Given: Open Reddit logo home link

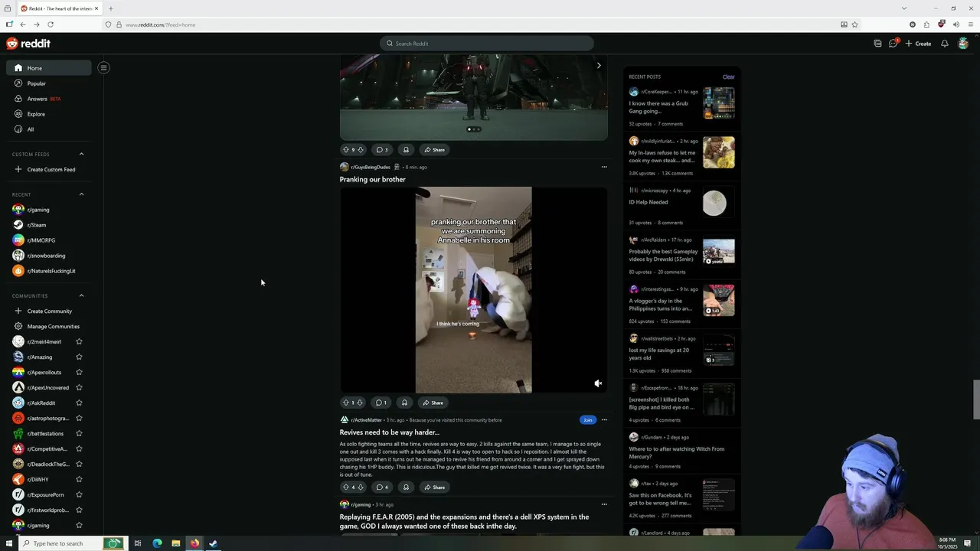Looking at the screenshot, I should (x=28, y=44).
